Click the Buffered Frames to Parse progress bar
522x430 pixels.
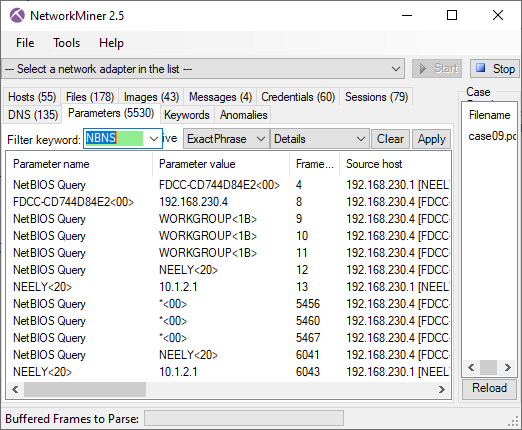(x=244, y=418)
